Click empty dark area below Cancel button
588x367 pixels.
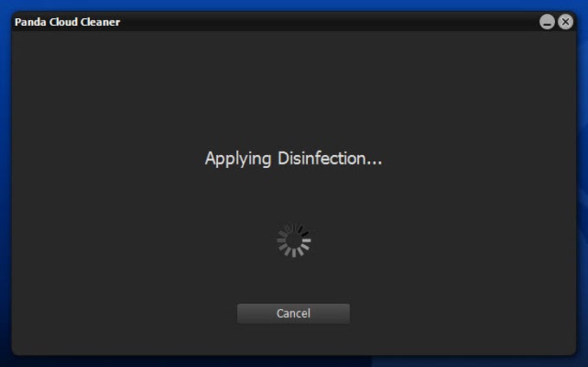click(294, 338)
